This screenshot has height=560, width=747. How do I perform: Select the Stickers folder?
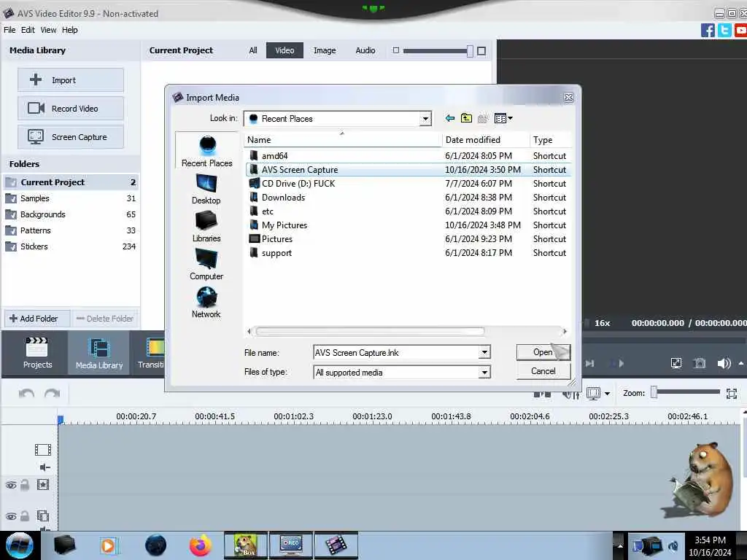(x=71, y=246)
